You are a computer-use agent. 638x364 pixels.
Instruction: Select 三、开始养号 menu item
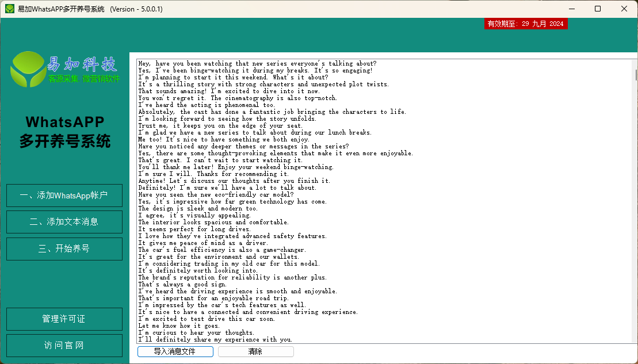pyautogui.click(x=64, y=249)
